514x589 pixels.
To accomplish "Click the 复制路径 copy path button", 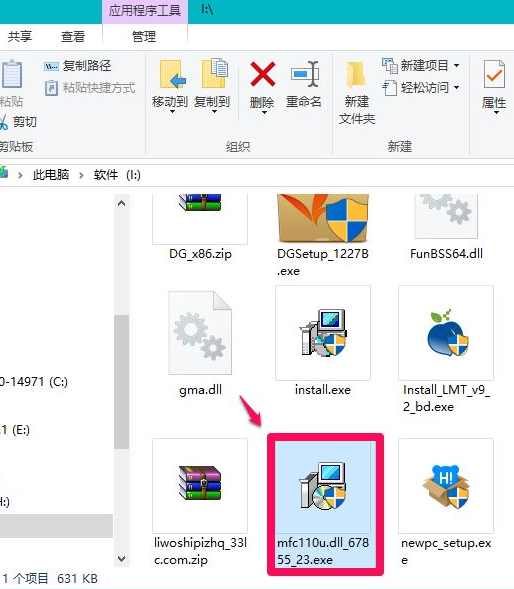I will 78,66.
